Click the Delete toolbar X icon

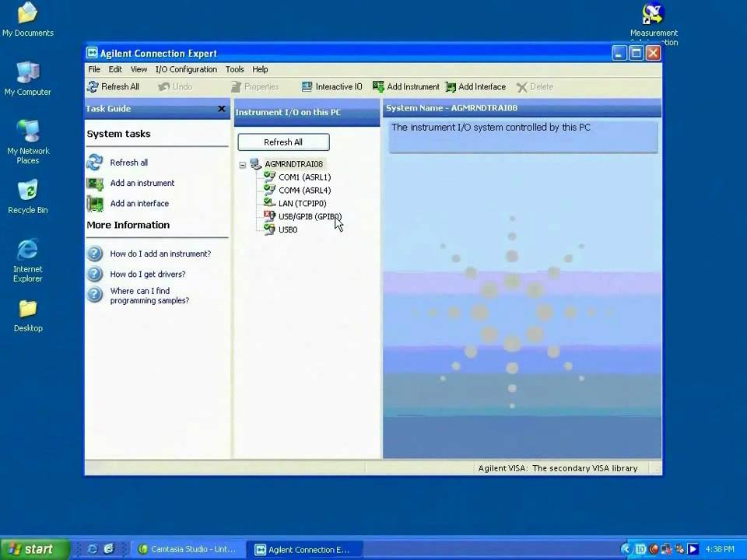521,87
